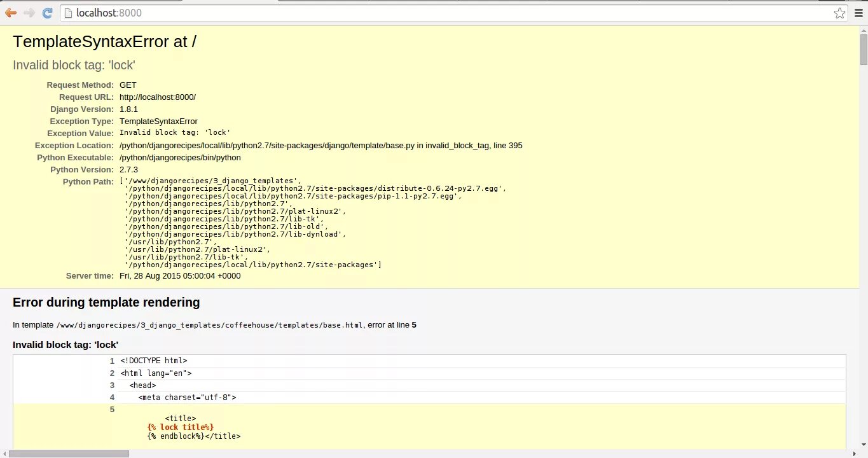Select the 'TemplateSyntaxError at /' heading

(104, 41)
